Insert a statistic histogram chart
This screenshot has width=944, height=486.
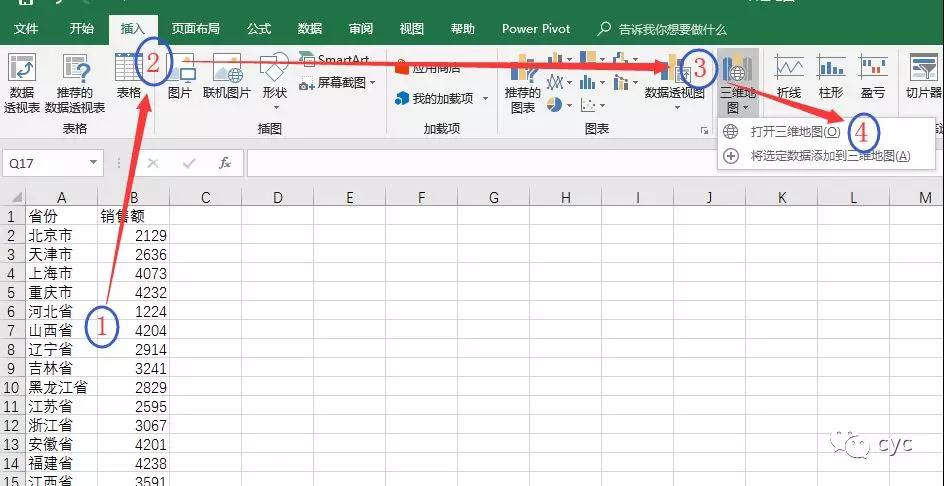[x=588, y=82]
